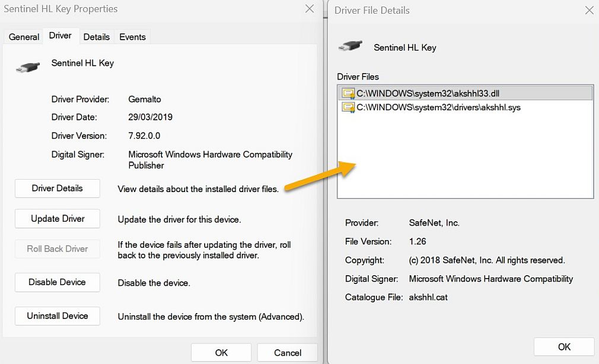Viewport: 599px width, 364px height.
Task: Click the file icon beside akshhl.sys
Action: click(348, 108)
